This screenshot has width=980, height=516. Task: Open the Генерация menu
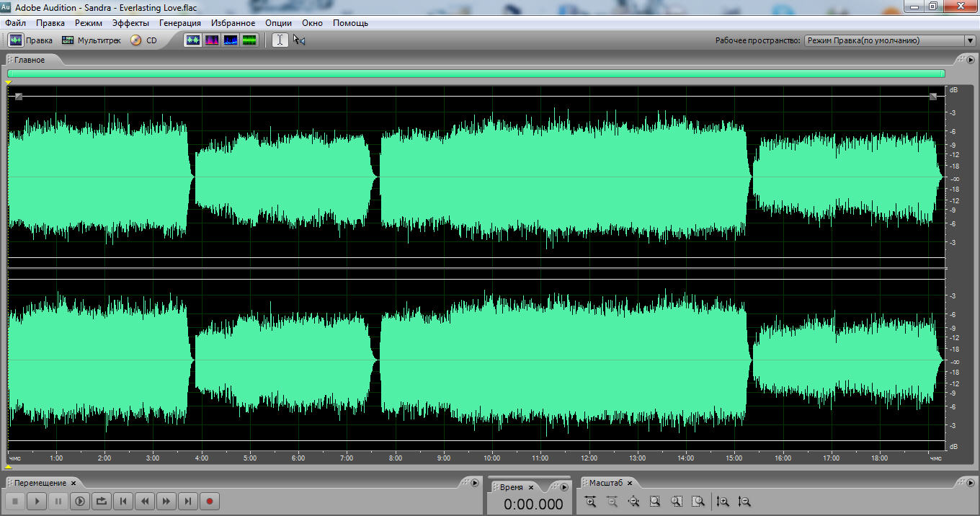pyautogui.click(x=180, y=23)
